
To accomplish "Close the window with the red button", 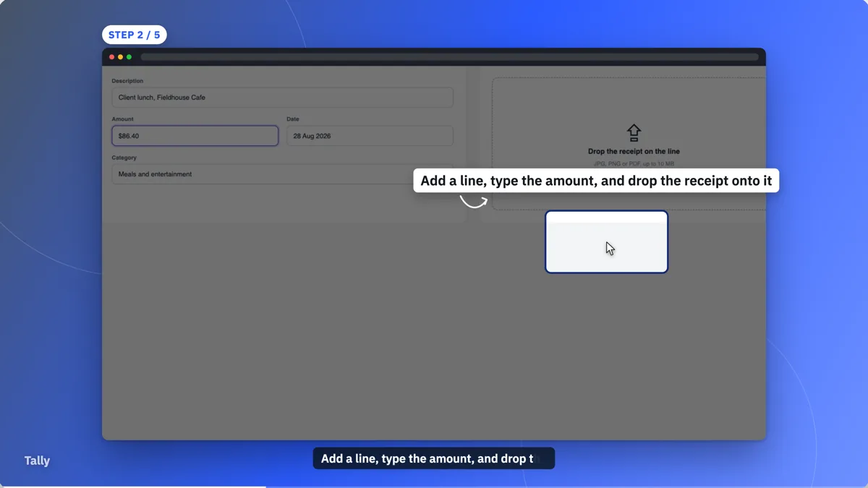I will pos(112,57).
